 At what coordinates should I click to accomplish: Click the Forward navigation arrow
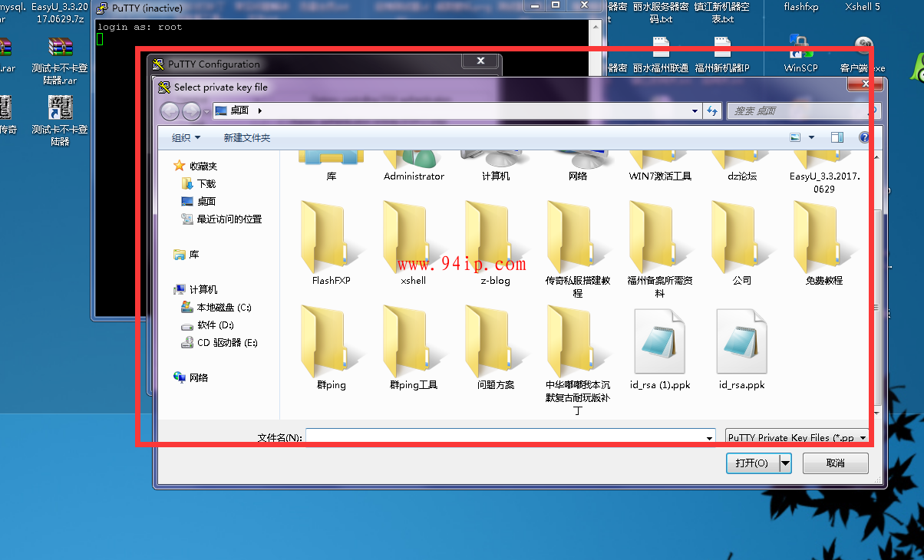(x=191, y=111)
